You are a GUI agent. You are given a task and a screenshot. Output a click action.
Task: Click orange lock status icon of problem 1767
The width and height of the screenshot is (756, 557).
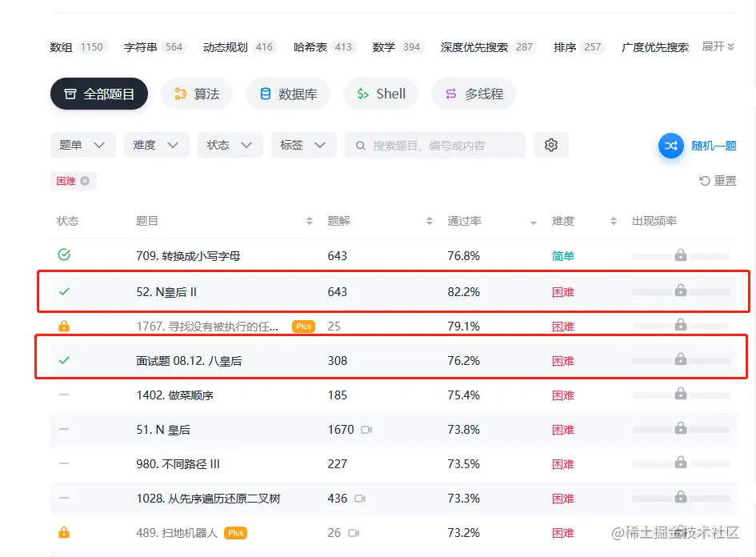pyautogui.click(x=64, y=326)
